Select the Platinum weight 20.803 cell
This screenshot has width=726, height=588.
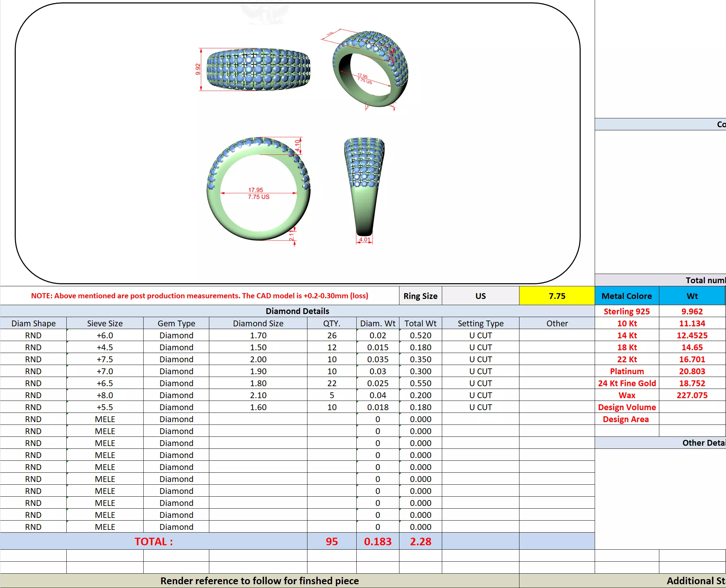pyautogui.click(x=692, y=371)
